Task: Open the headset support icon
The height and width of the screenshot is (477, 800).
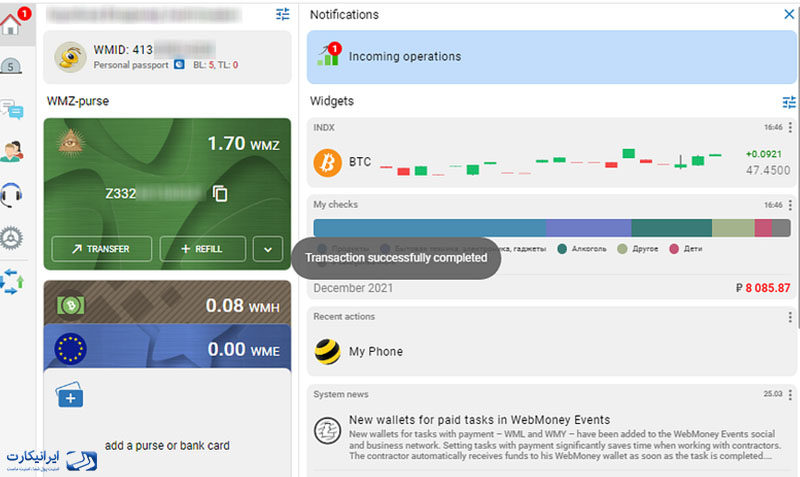Action: [11, 195]
